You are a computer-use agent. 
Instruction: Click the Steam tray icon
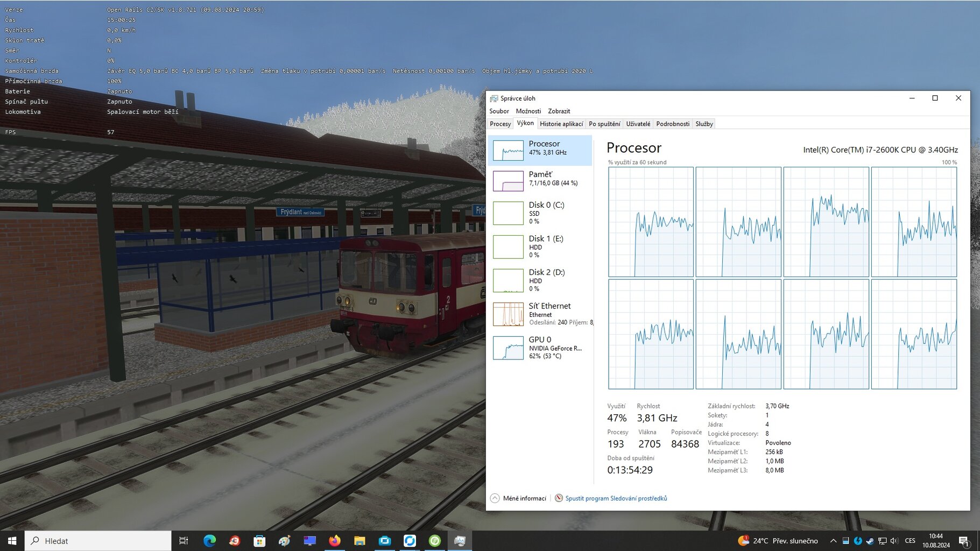click(x=870, y=541)
